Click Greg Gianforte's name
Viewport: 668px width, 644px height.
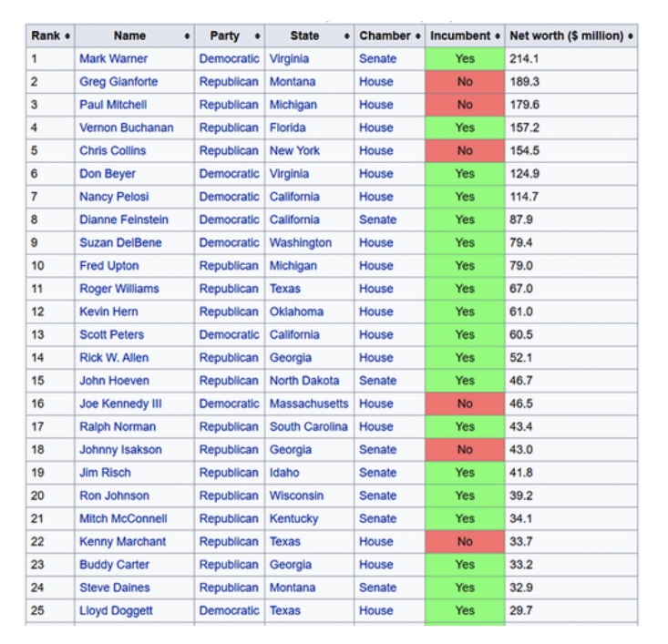(x=118, y=82)
